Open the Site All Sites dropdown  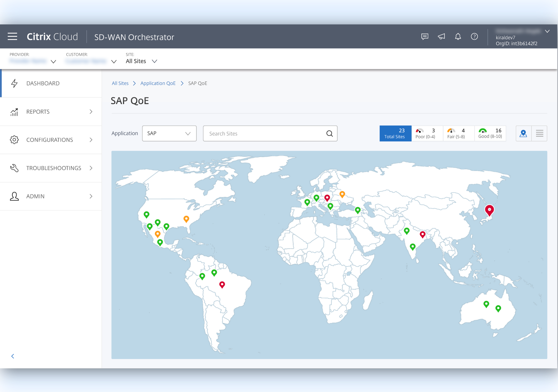coord(141,61)
